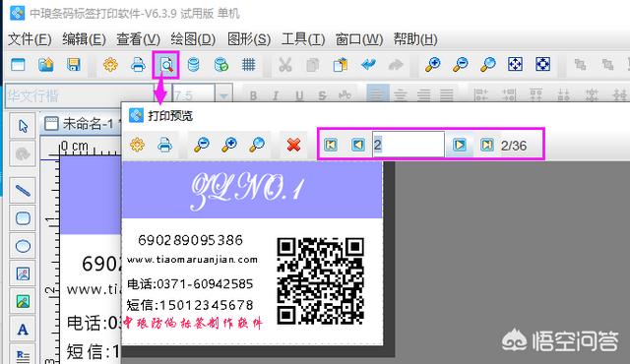630x364 pixels.
Task: Select the text tool labeled A
Action: [23, 330]
